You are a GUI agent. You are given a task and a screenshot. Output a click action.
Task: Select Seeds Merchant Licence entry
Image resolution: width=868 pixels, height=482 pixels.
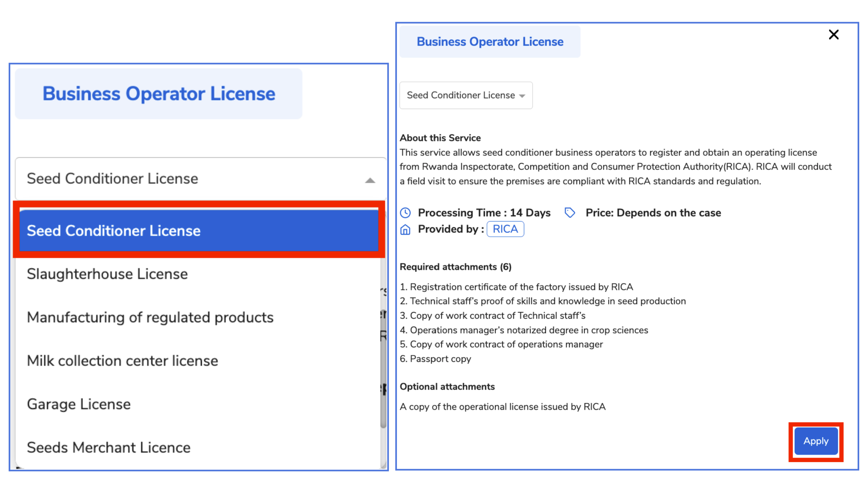point(108,447)
